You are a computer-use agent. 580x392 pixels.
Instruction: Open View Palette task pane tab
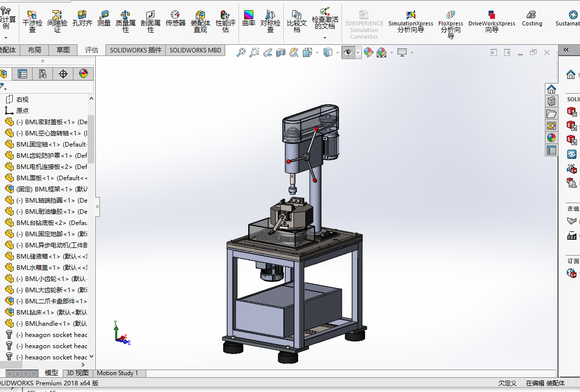point(551,126)
